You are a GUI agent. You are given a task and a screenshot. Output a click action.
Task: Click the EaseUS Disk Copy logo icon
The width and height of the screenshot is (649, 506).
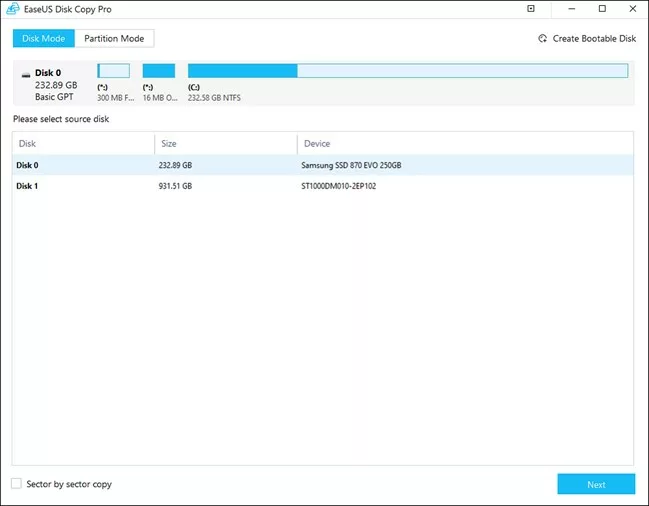[12, 9]
